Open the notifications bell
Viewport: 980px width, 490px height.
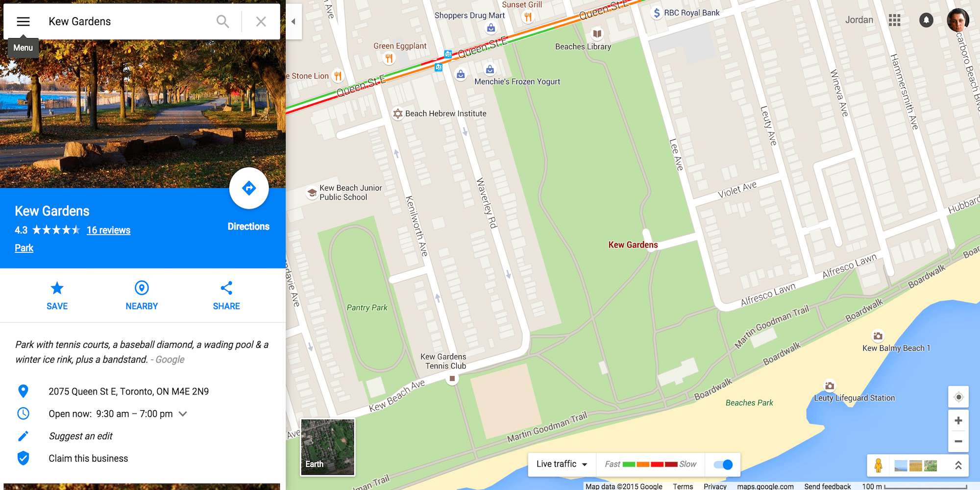tap(926, 20)
